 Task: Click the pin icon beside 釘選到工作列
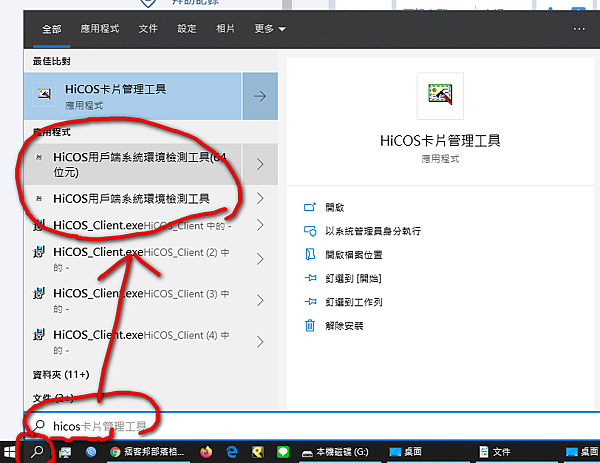(310, 302)
